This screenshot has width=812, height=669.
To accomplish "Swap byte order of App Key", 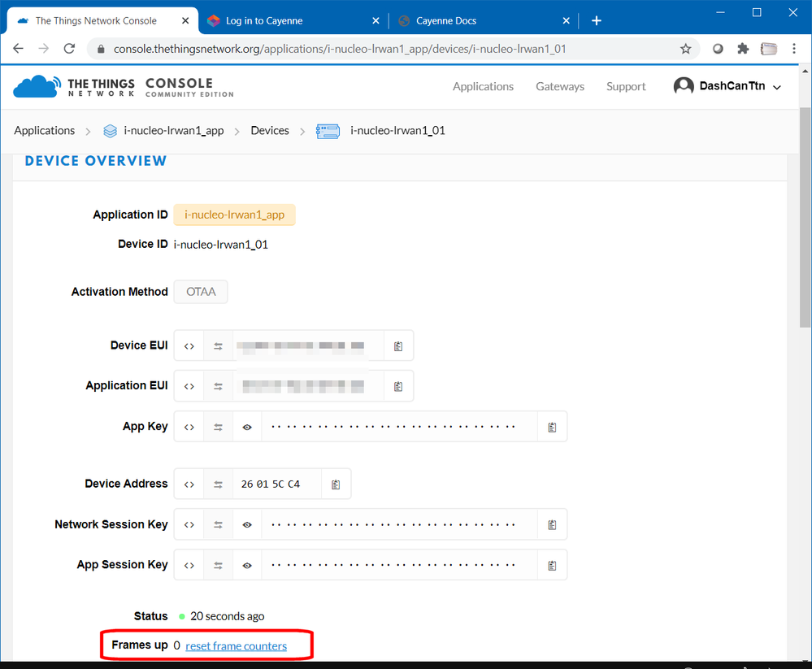I will coord(218,428).
